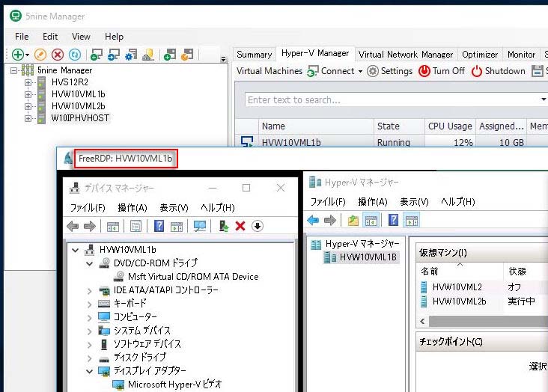Click the down-arrow disable device icon

[258, 226]
